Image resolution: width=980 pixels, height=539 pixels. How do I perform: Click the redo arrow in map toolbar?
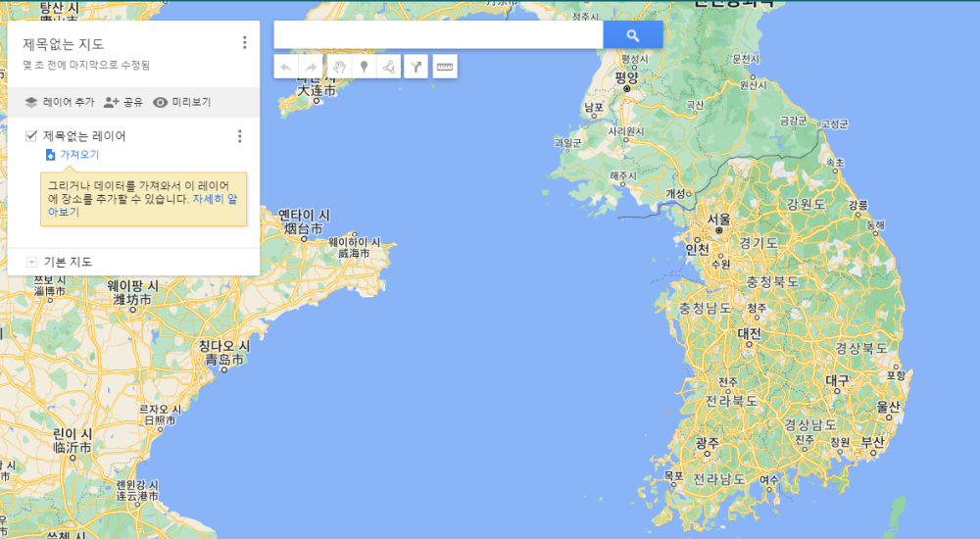(311, 67)
